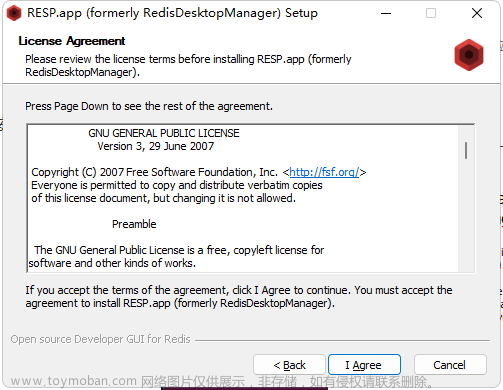The width and height of the screenshot is (503, 390).
Task: Click the red hexagon logo in header
Action: [x=469, y=55]
